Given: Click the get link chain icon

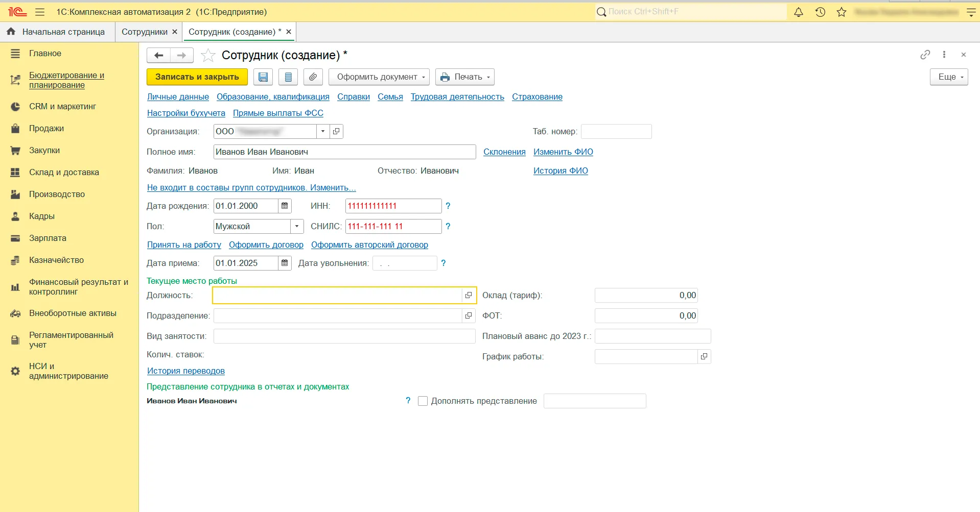Looking at the screenshot, I should (x=925, y=55).
